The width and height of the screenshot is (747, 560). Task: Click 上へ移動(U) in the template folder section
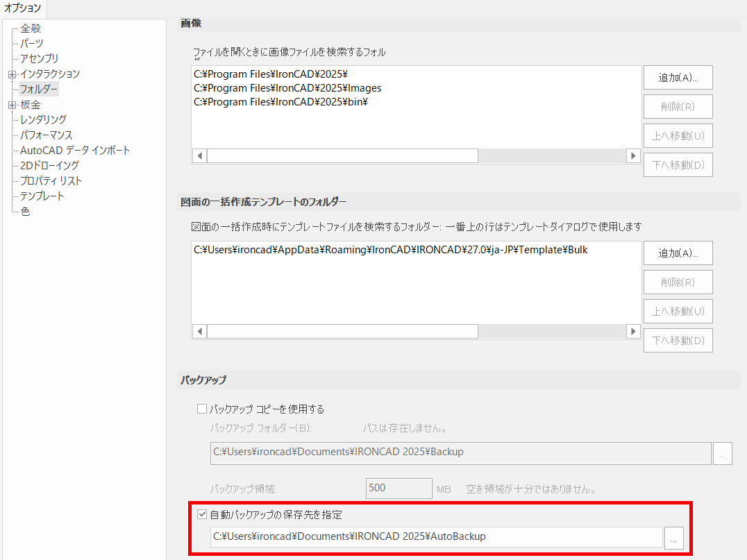click(678, 311)
